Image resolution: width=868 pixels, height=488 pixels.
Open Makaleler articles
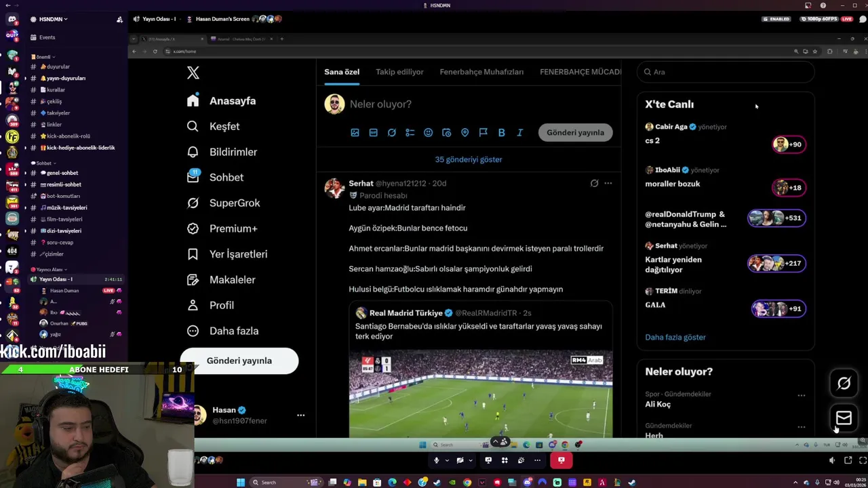click(221, 280)
